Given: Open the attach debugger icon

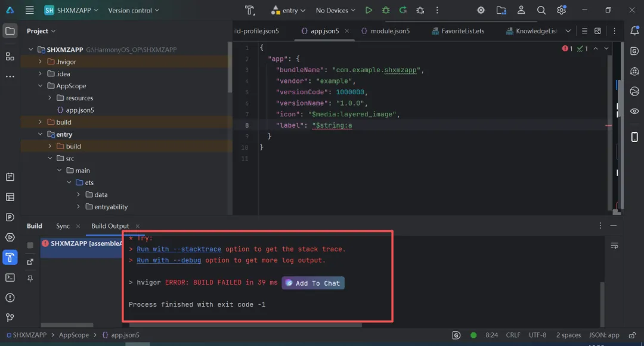Looking at the screenshot, I should tap(420, 10).
